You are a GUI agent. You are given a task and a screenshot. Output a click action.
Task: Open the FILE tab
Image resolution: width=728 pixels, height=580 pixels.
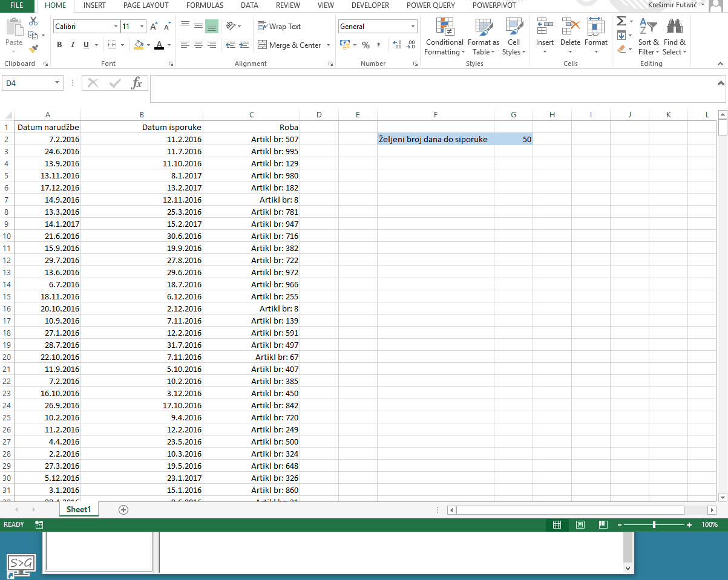17,5
